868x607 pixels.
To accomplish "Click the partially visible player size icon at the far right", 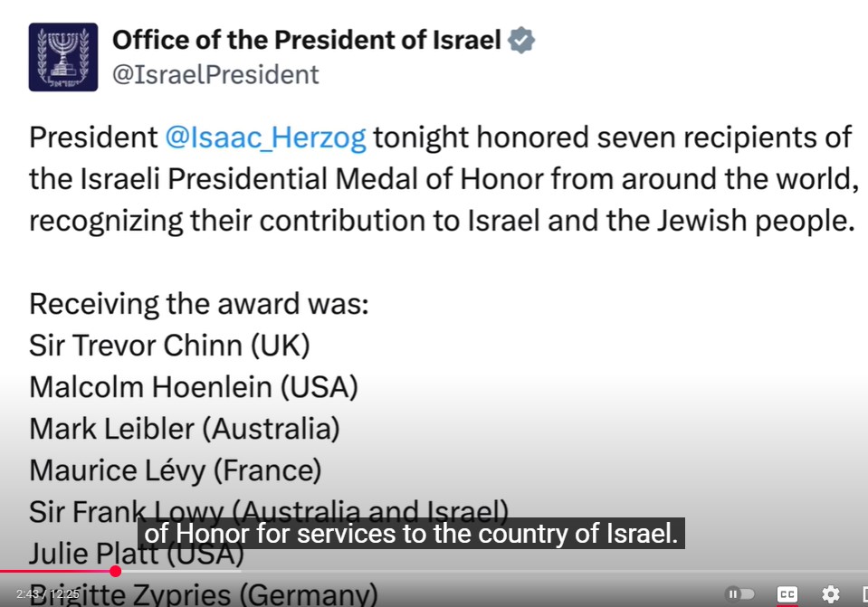I will (x=863, y=594).
